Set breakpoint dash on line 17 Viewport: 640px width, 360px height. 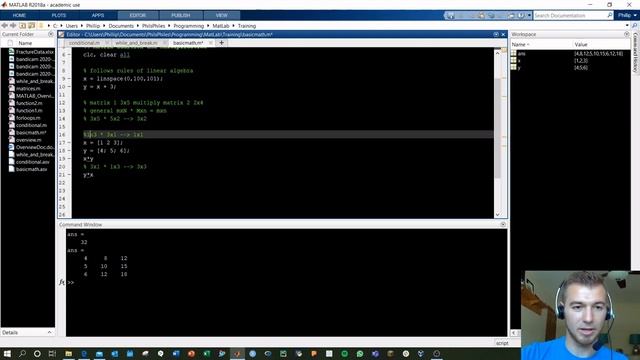pos(69,142)
